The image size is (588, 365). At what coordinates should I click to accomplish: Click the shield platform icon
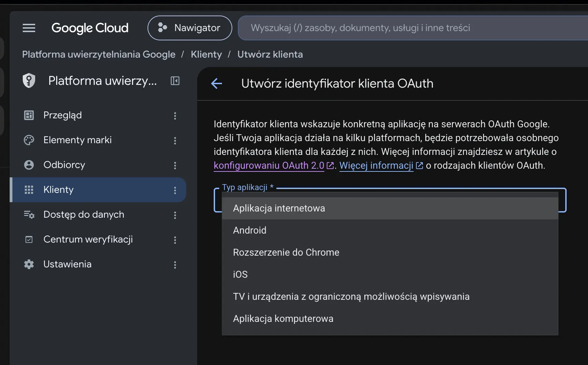click(29, 81)
